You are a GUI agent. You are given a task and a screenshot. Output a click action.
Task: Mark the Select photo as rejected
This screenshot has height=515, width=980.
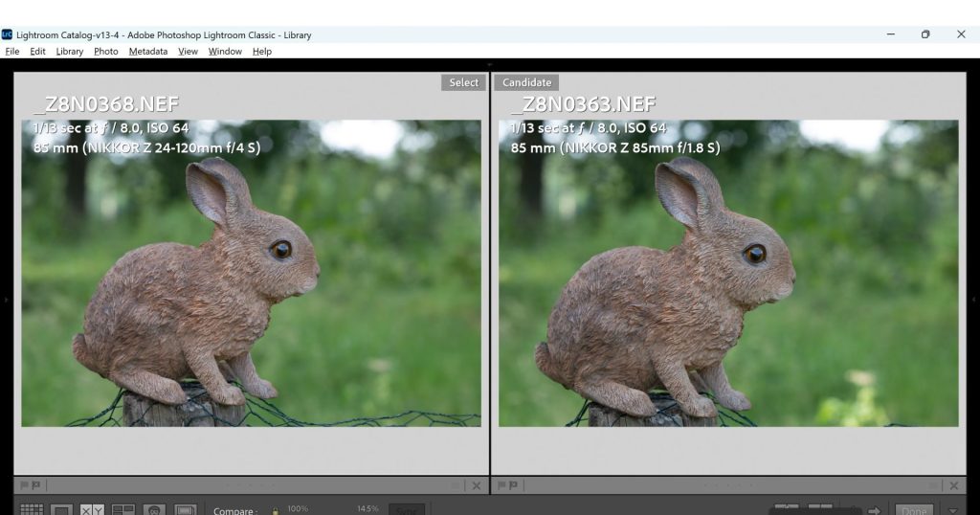(35, 485)
